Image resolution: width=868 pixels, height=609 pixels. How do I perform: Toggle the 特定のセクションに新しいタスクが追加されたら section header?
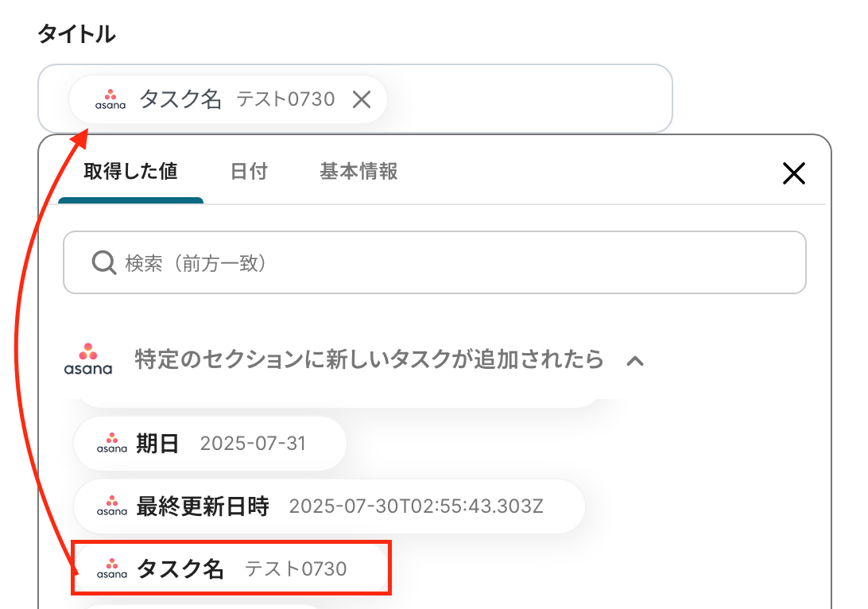click(x=369, y=359)
